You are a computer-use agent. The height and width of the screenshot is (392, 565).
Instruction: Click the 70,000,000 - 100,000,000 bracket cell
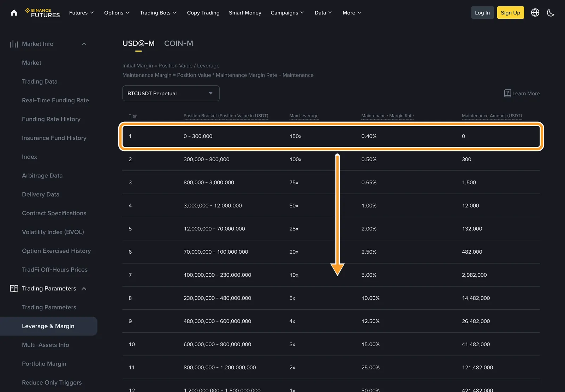[216, 252]
